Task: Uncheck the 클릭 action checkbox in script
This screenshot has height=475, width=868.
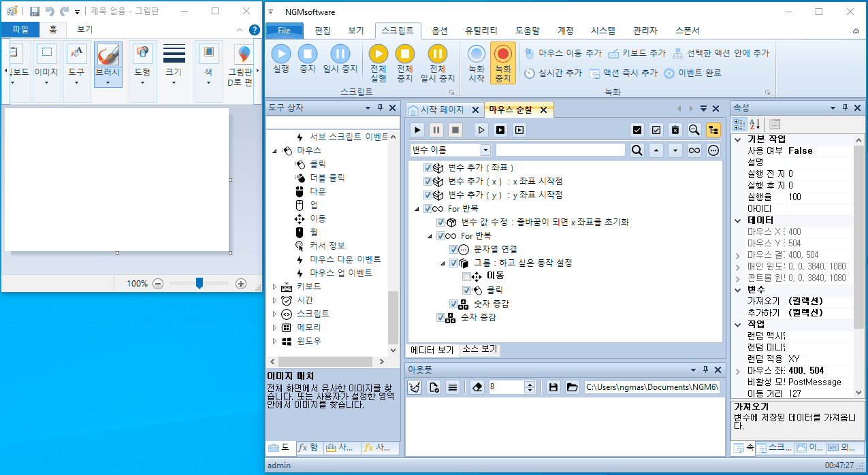Action: click(x=466, y=290)
